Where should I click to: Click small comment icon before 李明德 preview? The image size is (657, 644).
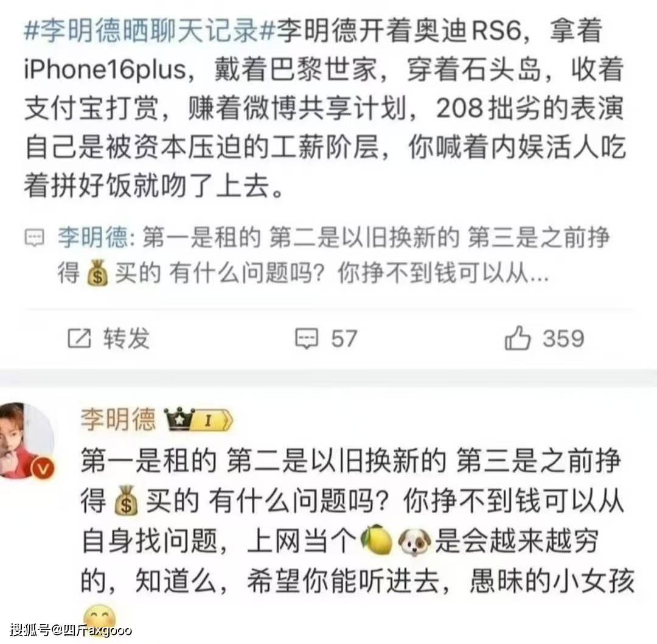click(x=34, y=238)
